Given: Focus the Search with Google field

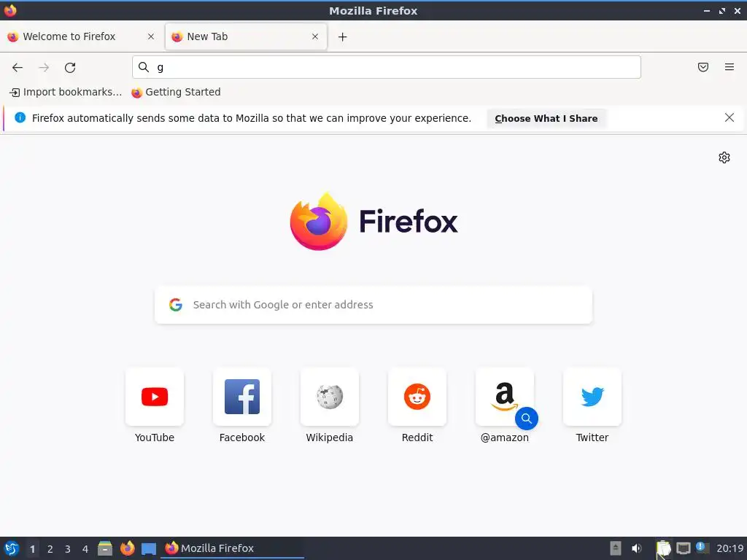Looking at the screenshot, I should tap(373, 305).
